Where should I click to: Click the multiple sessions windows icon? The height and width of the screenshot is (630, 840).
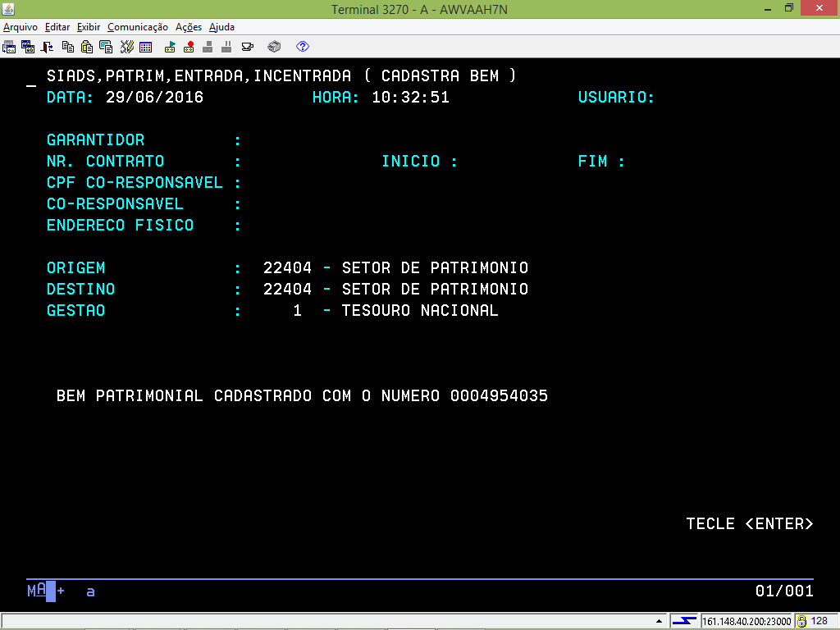click(x=28, y=47)
